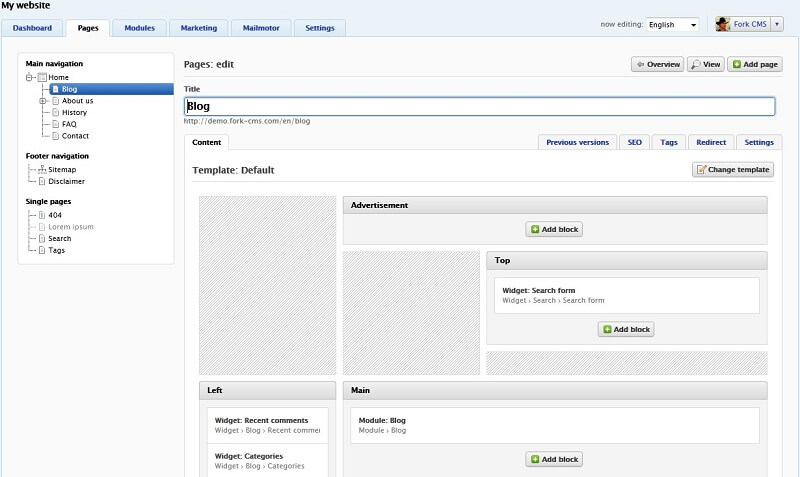Click the Sitemap icon in Footer navigation
The image size is (800, 477).
42,169
